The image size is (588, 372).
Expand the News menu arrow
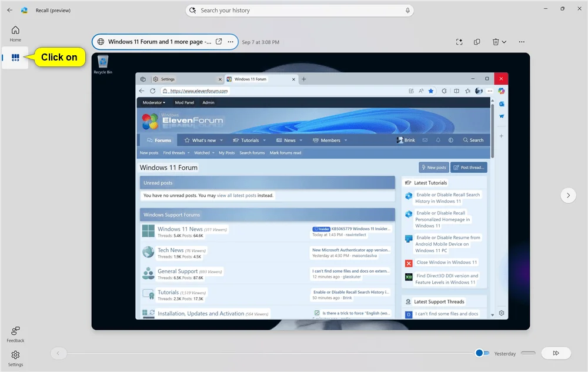tap(300, 140)
